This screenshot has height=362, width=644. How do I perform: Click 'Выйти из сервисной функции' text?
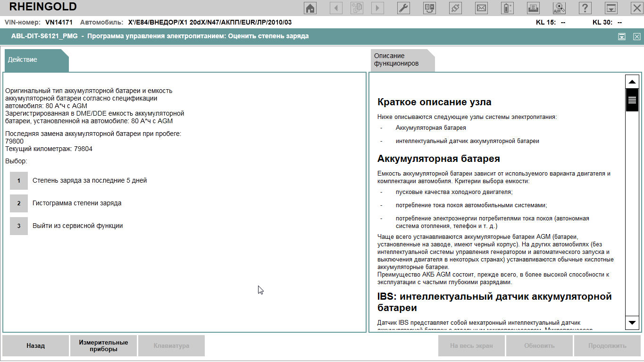coord(78,226)
